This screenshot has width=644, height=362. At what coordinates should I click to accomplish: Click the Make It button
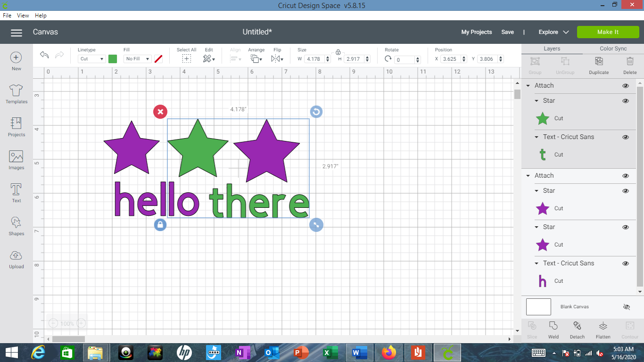coord(608,32)
